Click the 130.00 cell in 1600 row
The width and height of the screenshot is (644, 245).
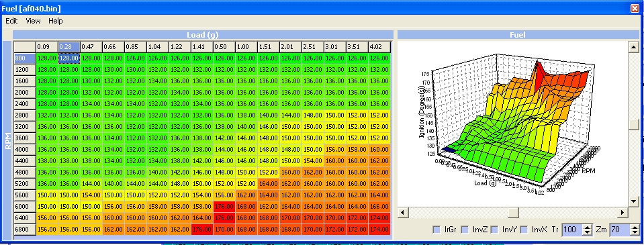(91, 81)
